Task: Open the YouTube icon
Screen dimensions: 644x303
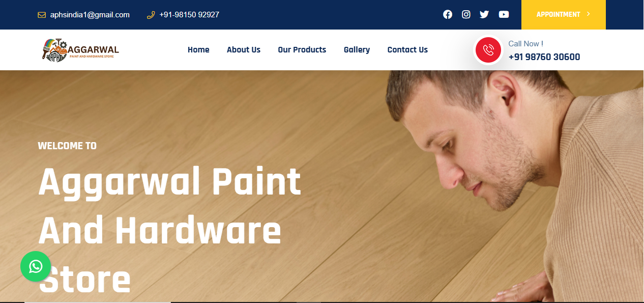Action: pos(504,14)
